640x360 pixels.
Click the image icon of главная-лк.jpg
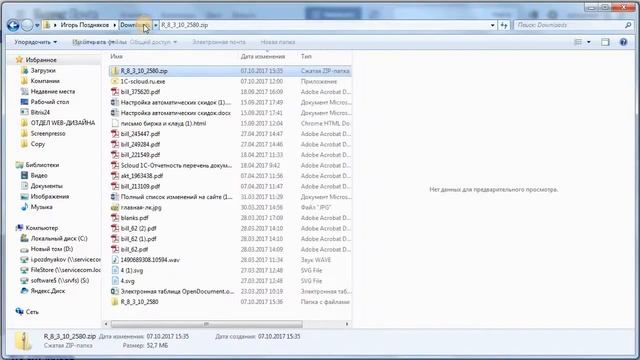click(x=115, y=207)
